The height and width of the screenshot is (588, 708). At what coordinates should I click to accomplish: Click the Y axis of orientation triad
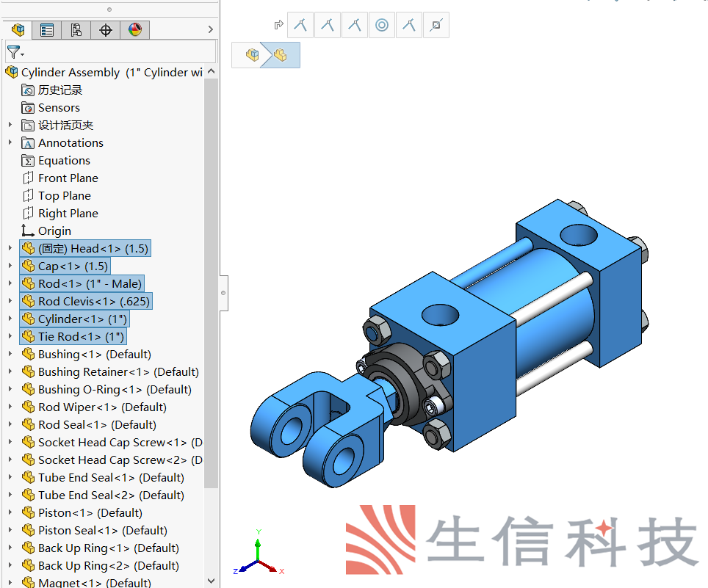click(x=258, y=545)
